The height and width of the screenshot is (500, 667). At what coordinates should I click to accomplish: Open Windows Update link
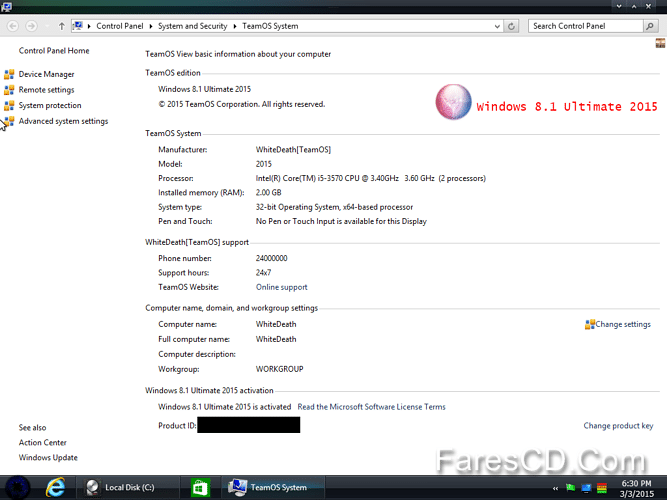pyautogui.click(x=48, y=457)
